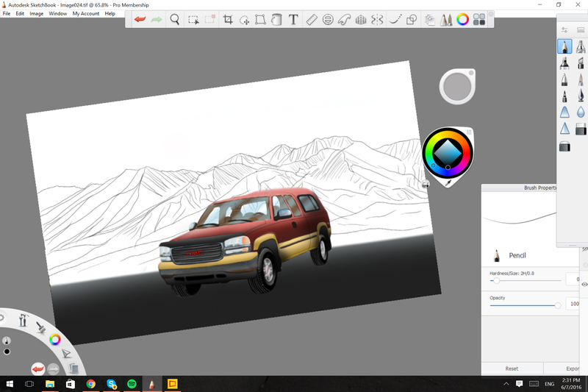The height and width of the screenshot is (392, 588).
Task: Open the Brush Library icon in palette
Action: [581, 30]
